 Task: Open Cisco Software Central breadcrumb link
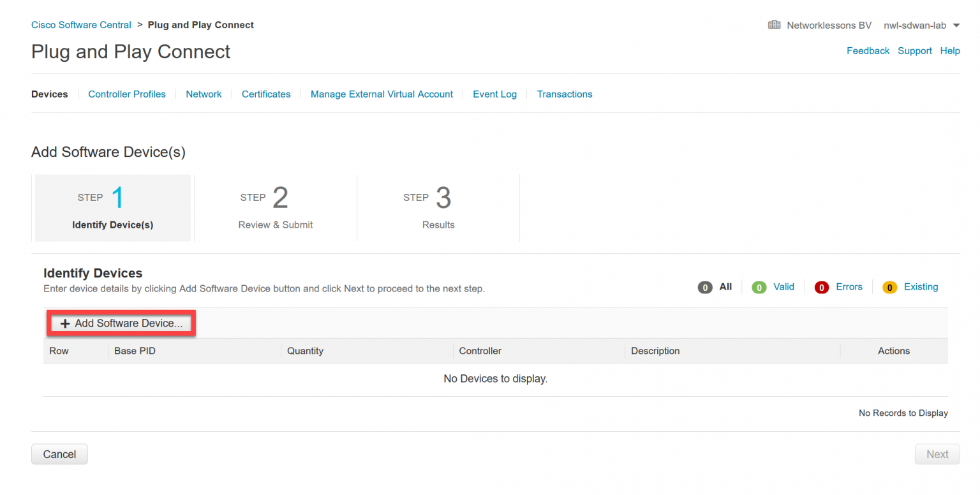(x=81, y=24)
